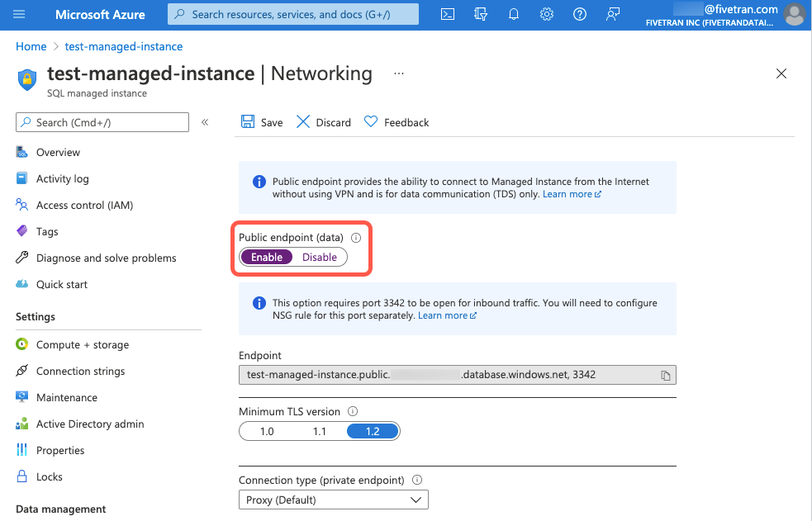The height and width of the screenshot is (521, 812).
Task: Copy the endpoint address to clipboard
Action: pos(666,375)
